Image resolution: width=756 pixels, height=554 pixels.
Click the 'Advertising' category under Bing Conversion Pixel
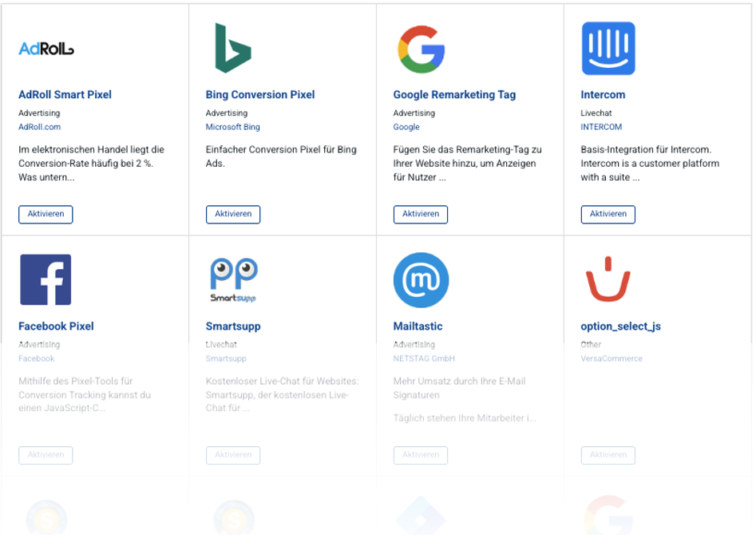click(x=227, y=113)
